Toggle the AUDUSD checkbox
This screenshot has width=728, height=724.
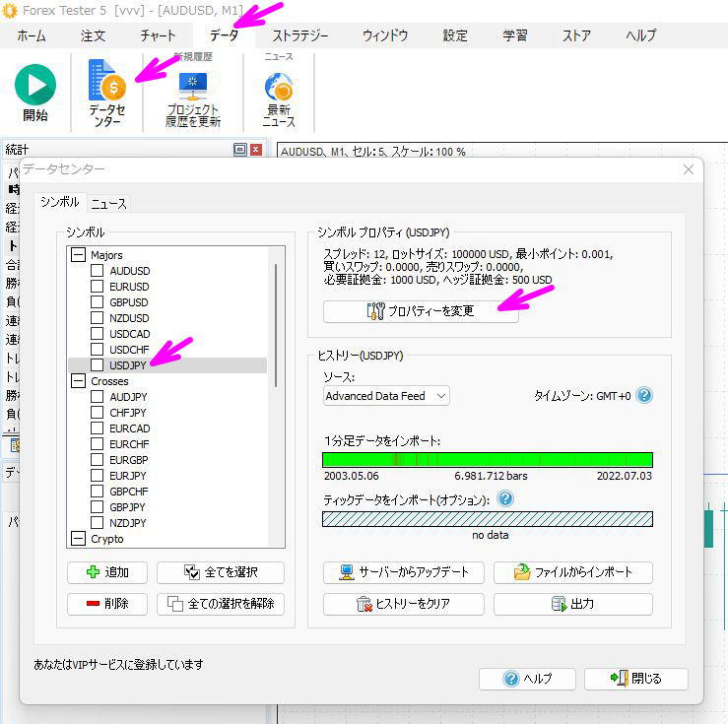pyautogui.click(x=98, y=270)
